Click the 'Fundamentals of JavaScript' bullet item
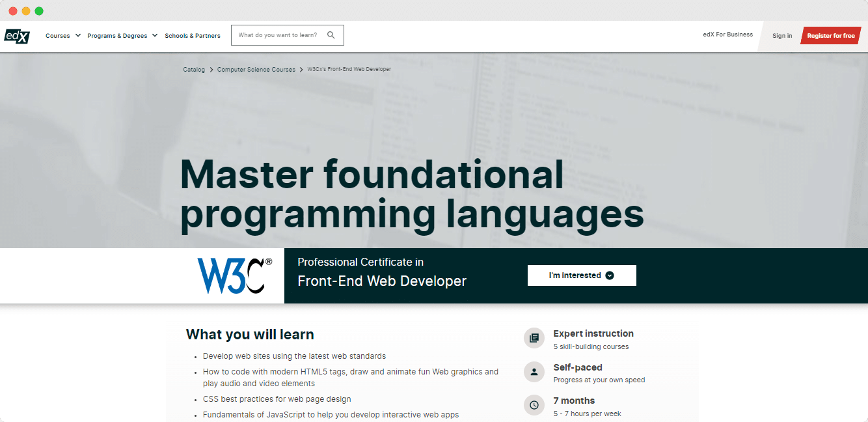868x422 pixels. pyautogui.click(x=331, y=415)
